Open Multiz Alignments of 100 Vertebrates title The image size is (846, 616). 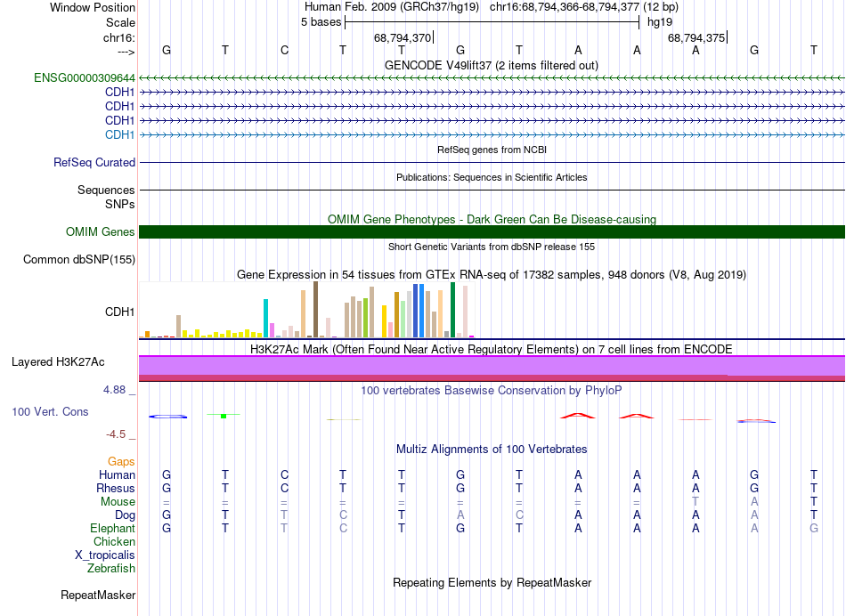491,450
